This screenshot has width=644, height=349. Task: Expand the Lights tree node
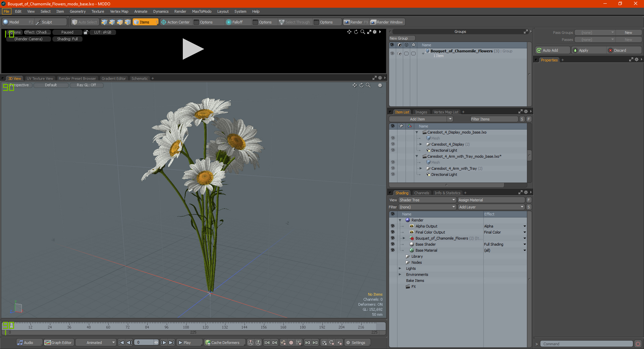pyautogui.click(x=400, y=268)
